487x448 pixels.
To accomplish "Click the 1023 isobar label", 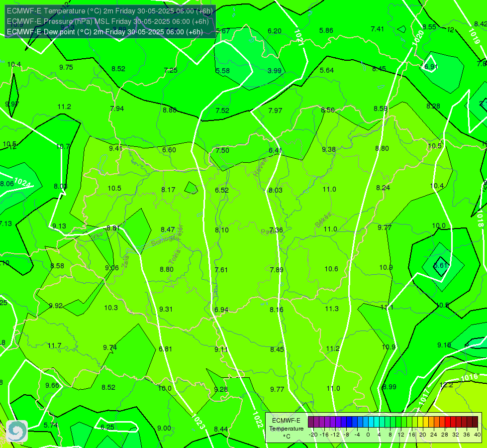I will coord(198,421).
